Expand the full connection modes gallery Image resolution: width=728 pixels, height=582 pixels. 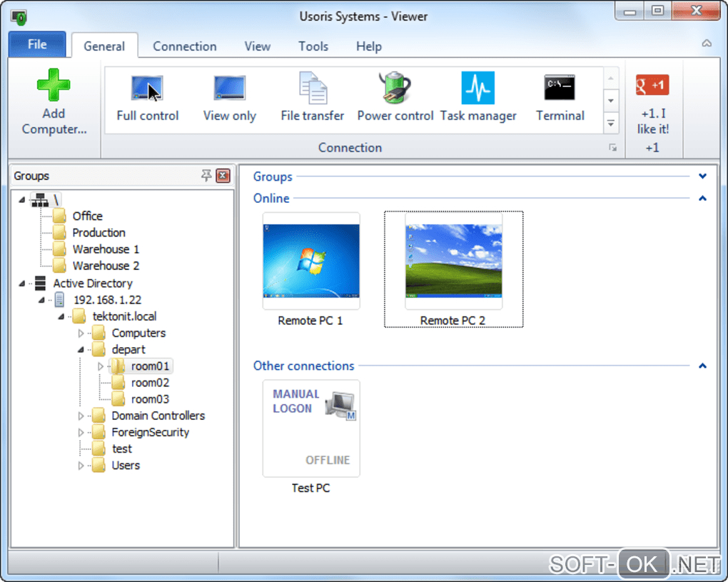pyautogui.click(x=611, y=124)
